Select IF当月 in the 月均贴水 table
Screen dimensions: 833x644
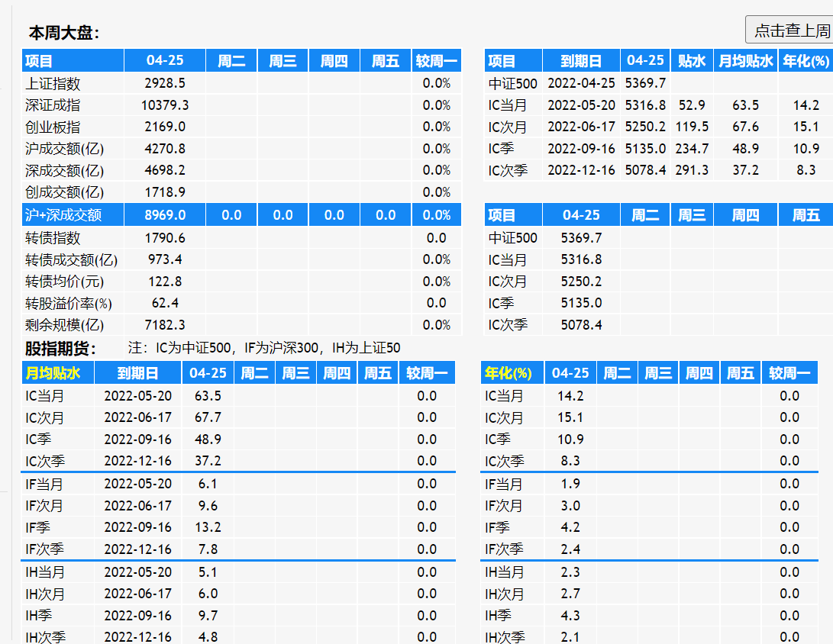pyautogui.click(x=44, y=484)
